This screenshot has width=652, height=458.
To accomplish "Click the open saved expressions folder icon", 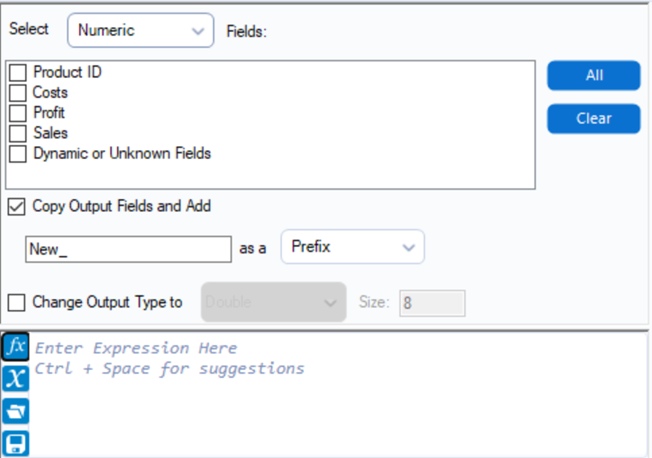I will coord(15,410).
